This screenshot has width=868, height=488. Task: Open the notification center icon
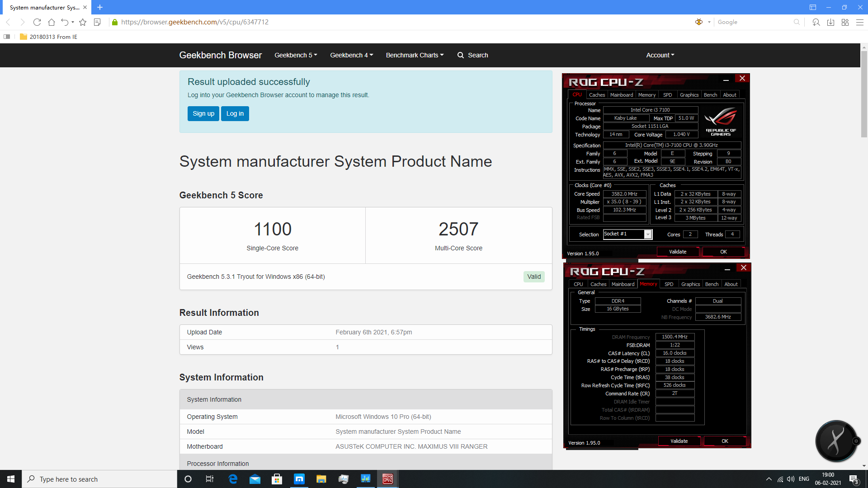pyautogui.click(x=854, y=479)
